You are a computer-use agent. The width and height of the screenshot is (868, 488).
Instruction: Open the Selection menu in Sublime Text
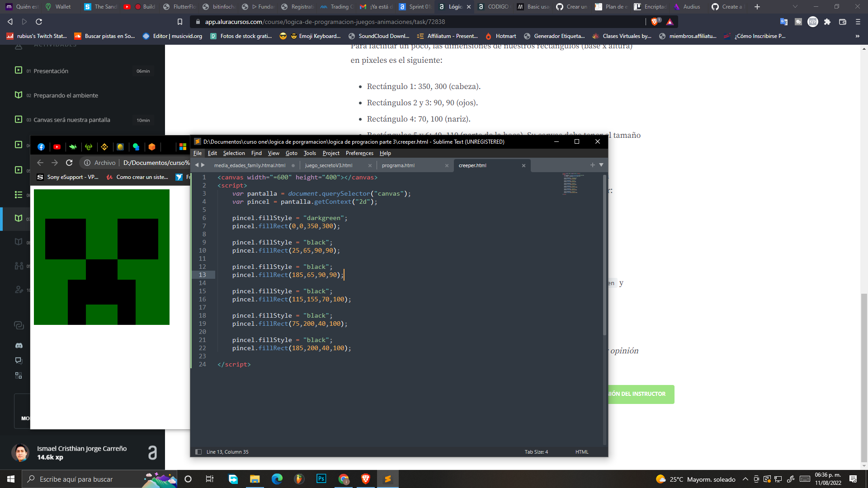click(x=234, y=153)
